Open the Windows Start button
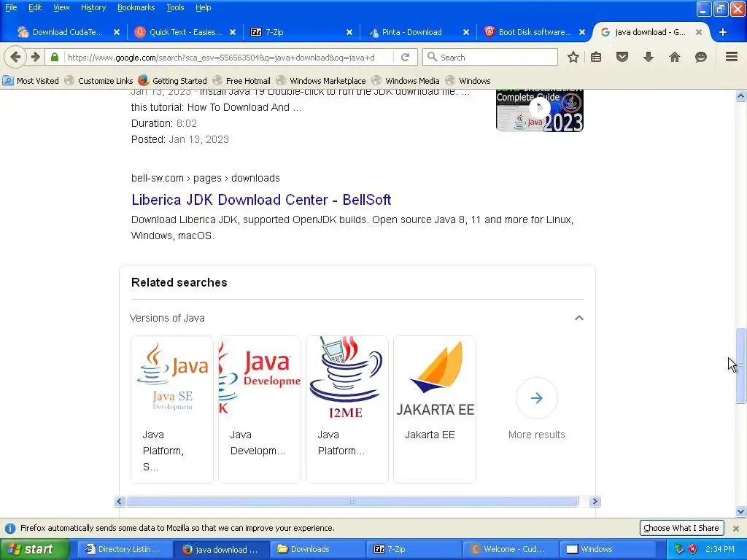The height and width of the screenshot is (560, 747). pyautogui.click(x=34, y=549)
